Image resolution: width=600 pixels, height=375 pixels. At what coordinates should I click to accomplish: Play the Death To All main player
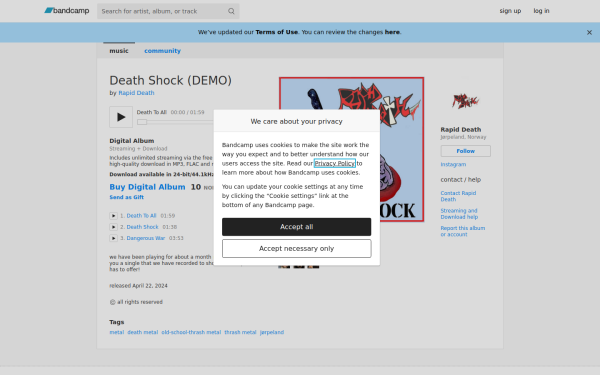(121, 117)
